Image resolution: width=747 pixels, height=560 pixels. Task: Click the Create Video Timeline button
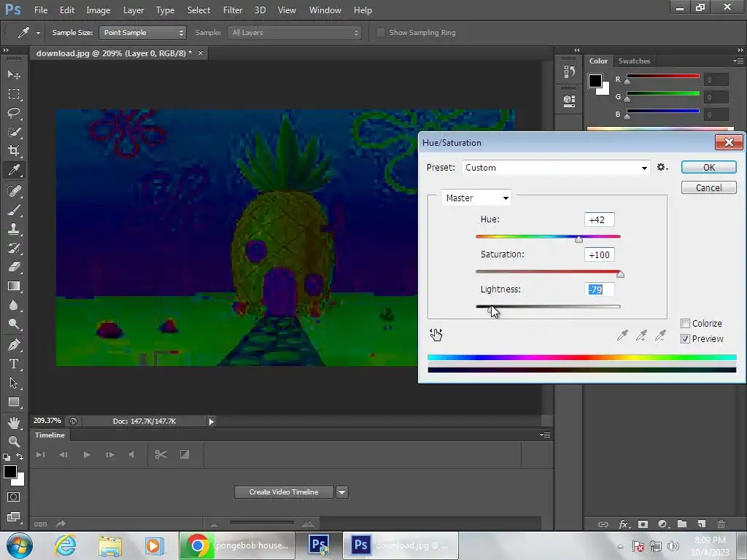284,492
